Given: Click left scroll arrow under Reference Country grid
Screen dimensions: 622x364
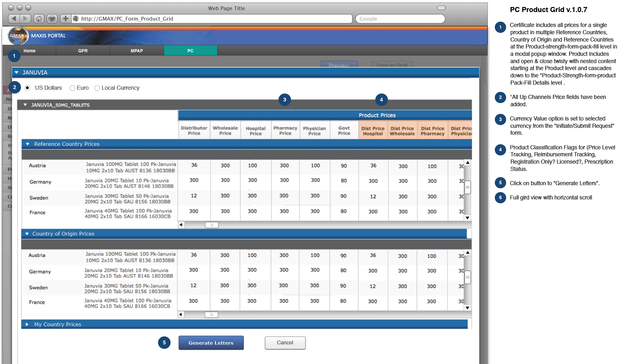Looking at the screenshot, I should pos(181,225).
